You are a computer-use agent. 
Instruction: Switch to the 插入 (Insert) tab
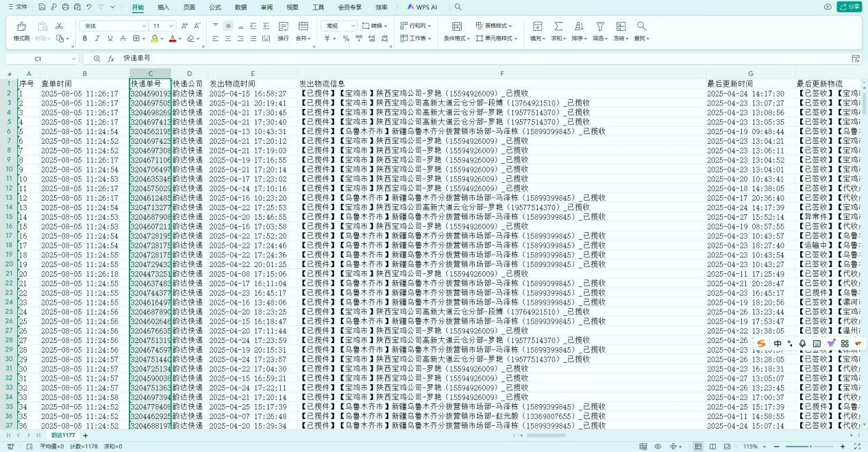(163, 7)
